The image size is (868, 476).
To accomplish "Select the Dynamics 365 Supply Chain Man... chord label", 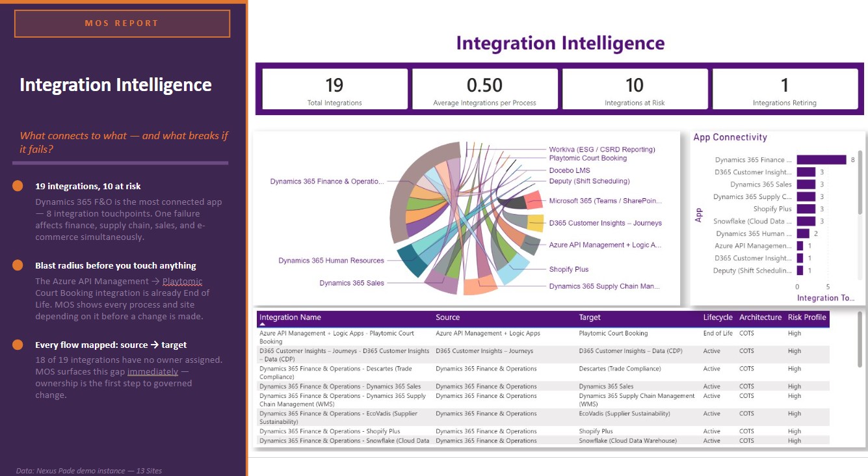I will (604, 286).
